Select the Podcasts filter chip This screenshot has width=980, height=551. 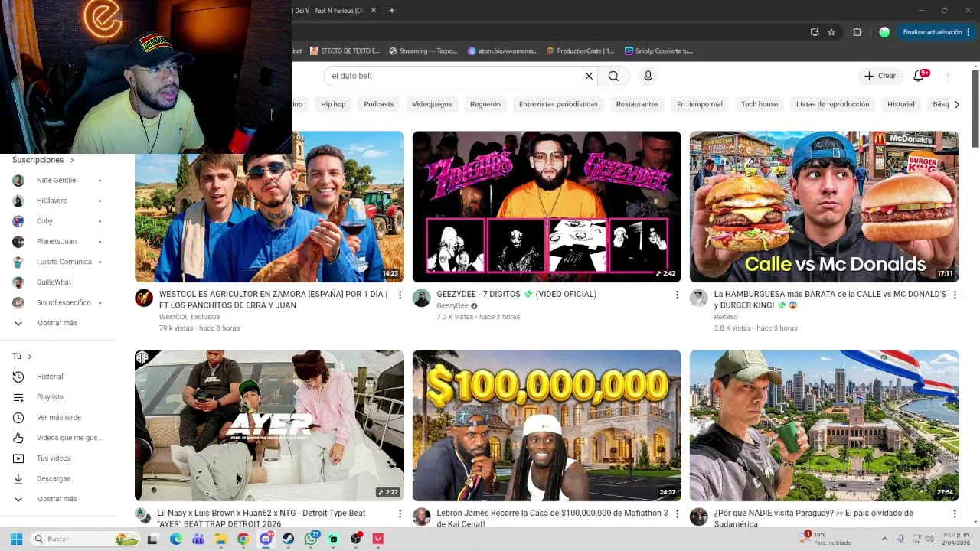(379, 104)
